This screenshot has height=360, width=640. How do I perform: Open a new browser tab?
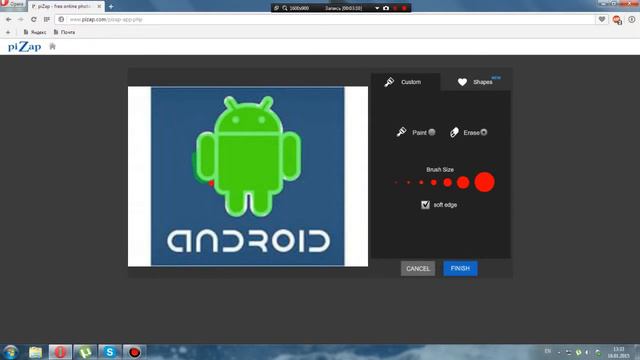(111, 7)
